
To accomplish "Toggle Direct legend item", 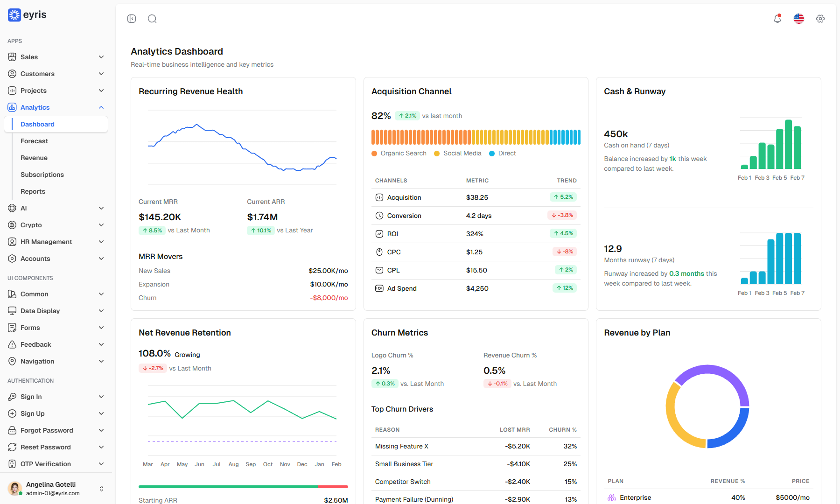I will pyautogui.click(x=503, y=153).
